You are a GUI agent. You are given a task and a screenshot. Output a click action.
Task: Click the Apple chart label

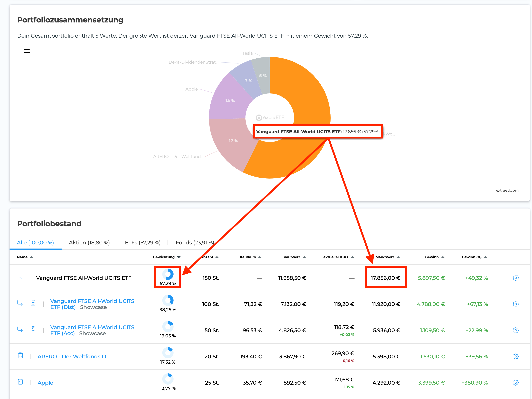click(x=192, y=89)
